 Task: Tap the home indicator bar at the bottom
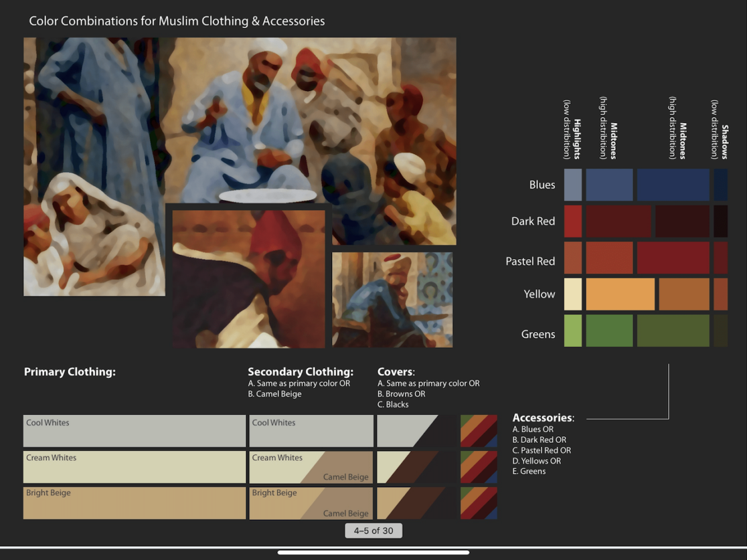coord(373,553)
